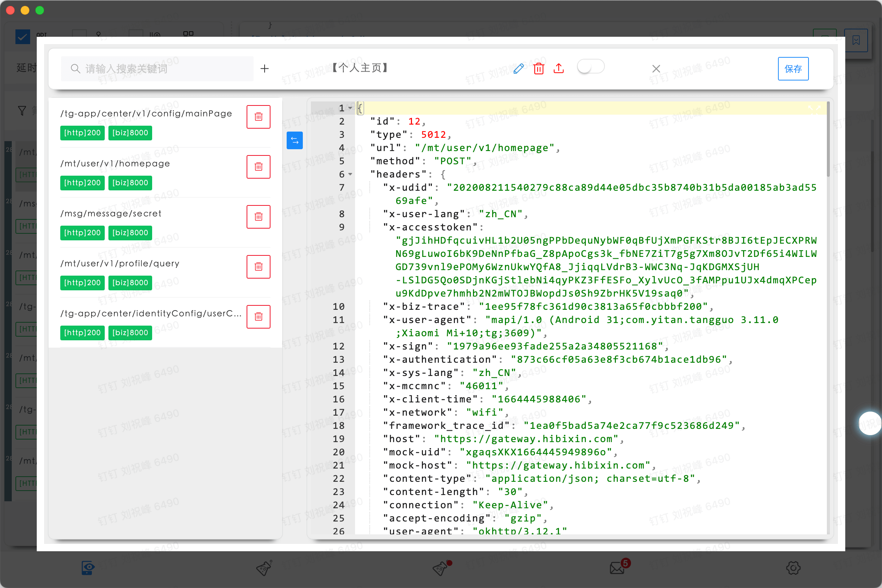Toggle the switch in the dialog header
The height and width of the screenshot is (588, 882).
(590, 67)
